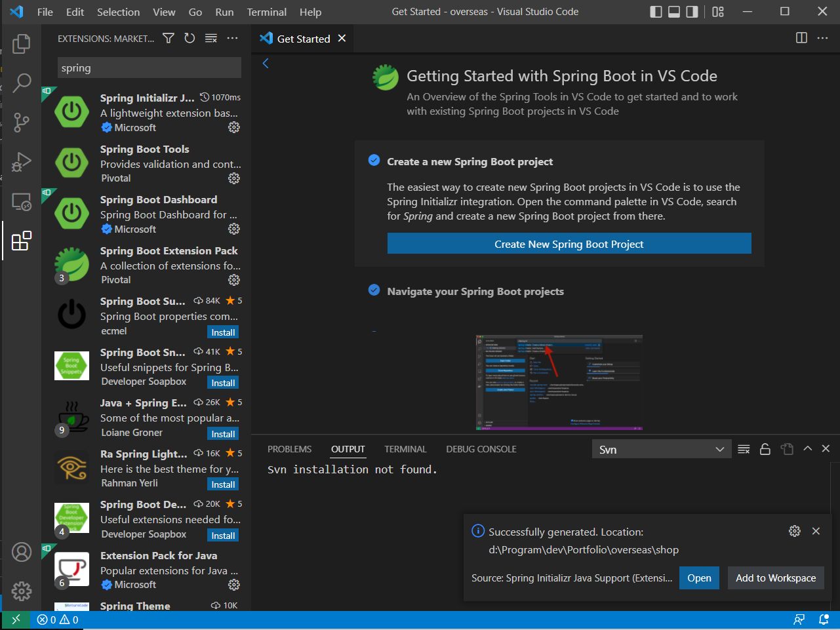
Task: Open the Manage gear in activity bar
Action: point(22,591)
